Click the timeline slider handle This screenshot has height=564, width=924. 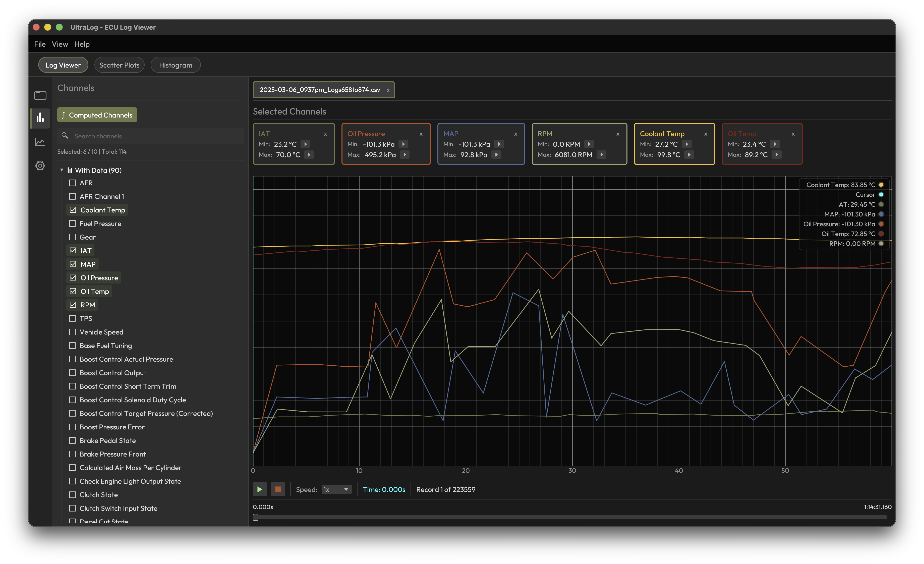click(256, 517)
